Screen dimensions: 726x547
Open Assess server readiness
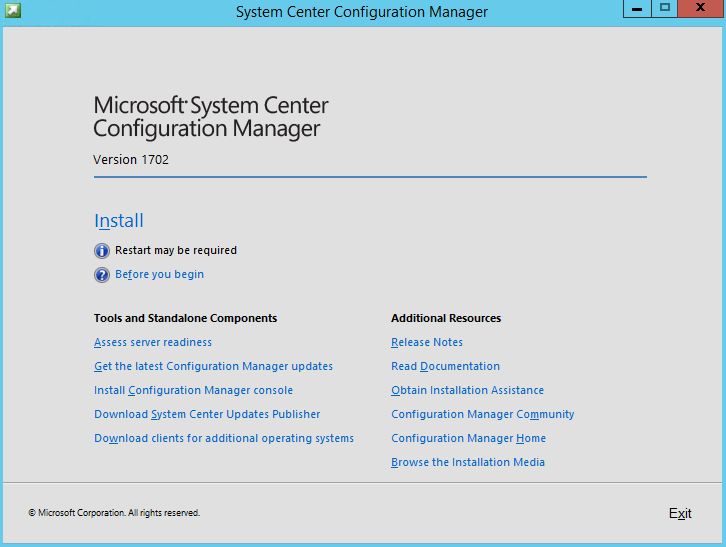(153, 342)
